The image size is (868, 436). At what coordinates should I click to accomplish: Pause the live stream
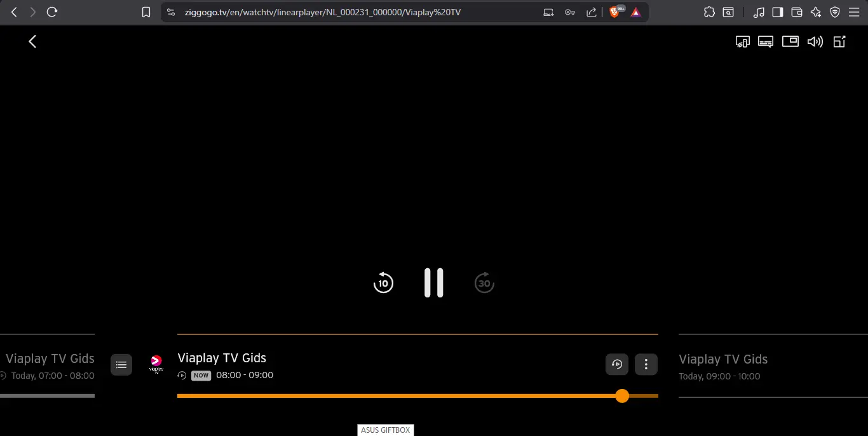(434, 283)
